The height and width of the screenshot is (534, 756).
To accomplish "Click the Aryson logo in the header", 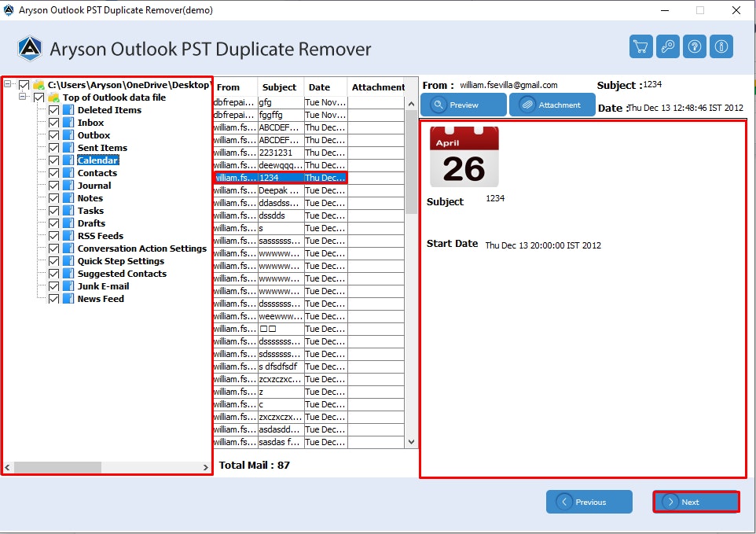I will pos(30,49).
